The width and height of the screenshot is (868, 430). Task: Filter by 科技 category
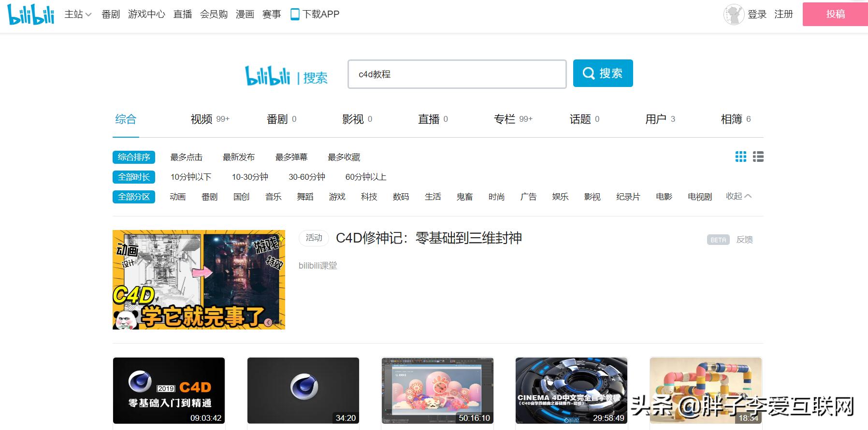tap(369, 197)
